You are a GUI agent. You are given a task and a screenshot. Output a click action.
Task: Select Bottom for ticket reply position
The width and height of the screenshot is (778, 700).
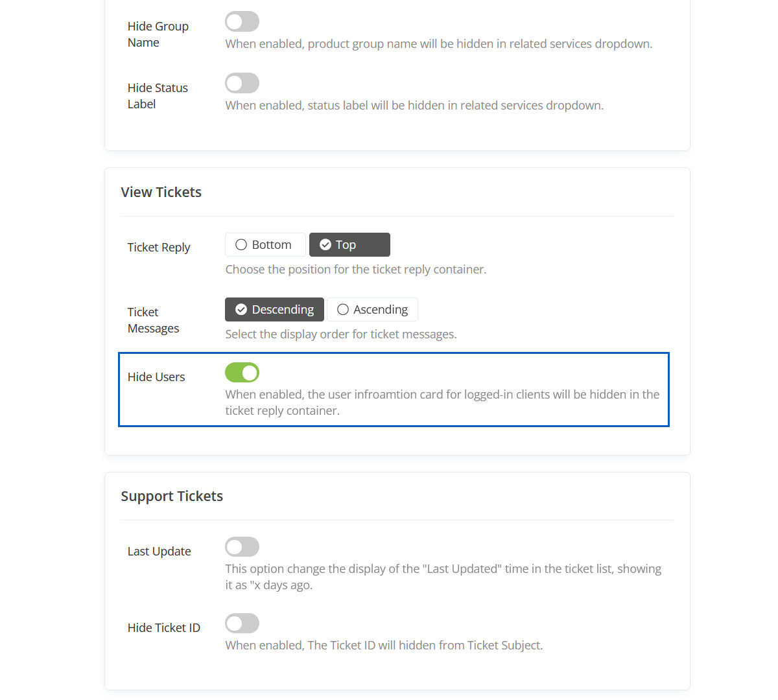(x=265, y=245)
